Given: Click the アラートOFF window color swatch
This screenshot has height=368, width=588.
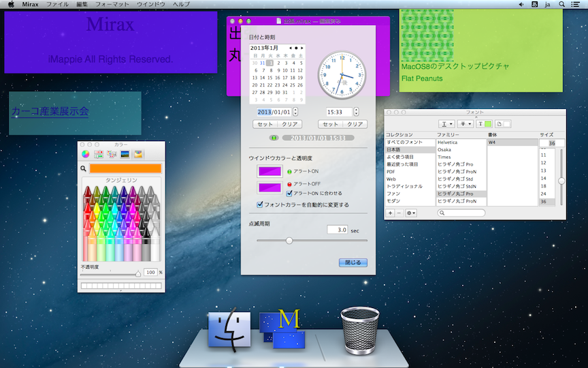Looking at the screenshot, I should (269, 187).
